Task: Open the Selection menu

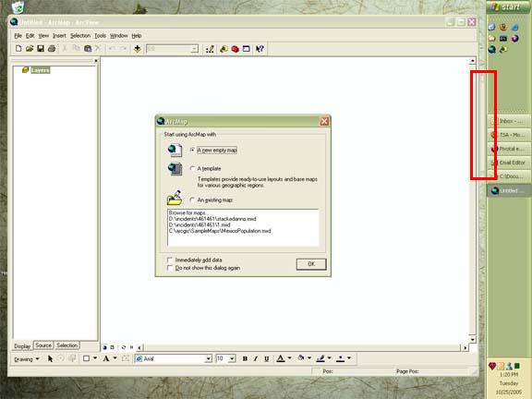Action: pyautogui.click(x=80, y=36)
